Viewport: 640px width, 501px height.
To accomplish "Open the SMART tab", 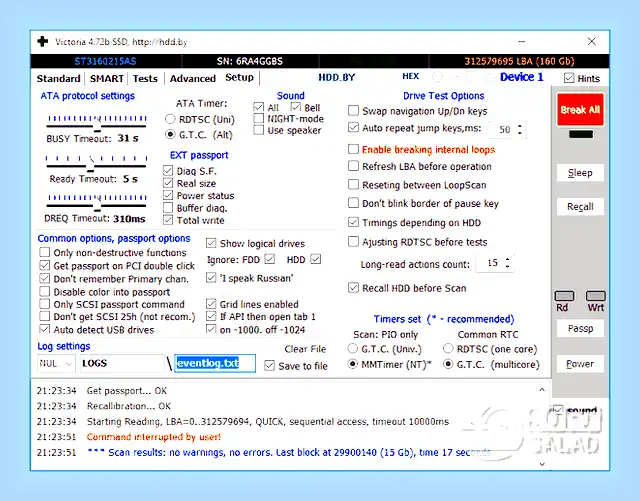I will point(107,78).
